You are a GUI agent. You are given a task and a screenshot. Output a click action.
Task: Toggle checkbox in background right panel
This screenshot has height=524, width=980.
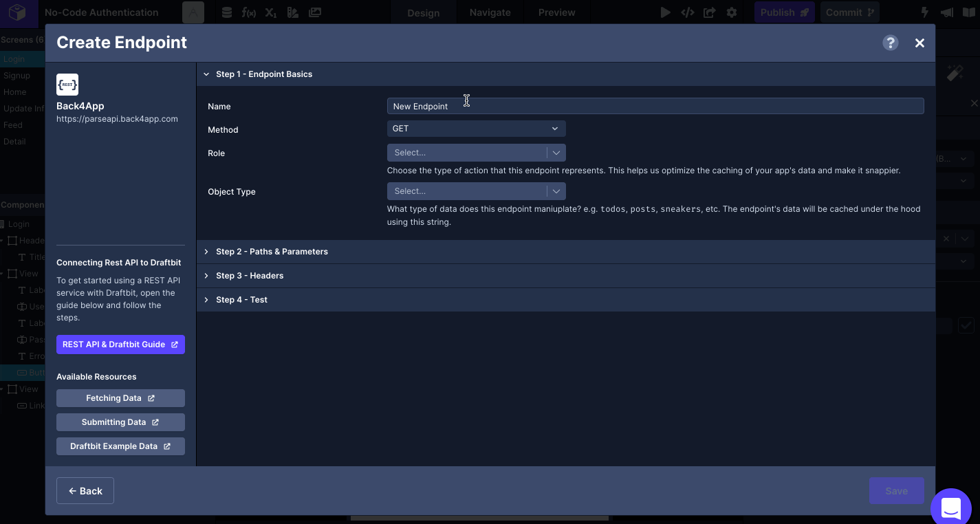(966, 325)
